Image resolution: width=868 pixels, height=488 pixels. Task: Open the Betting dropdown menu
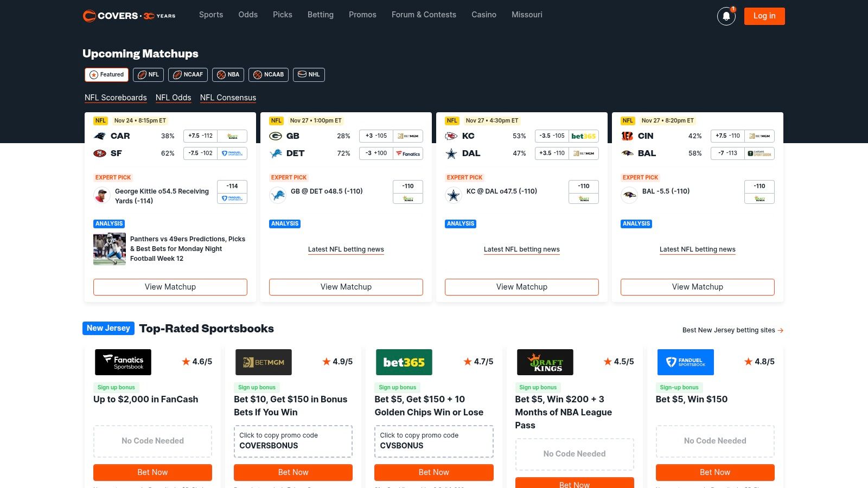pyautogui.click(x=321, y=15)
